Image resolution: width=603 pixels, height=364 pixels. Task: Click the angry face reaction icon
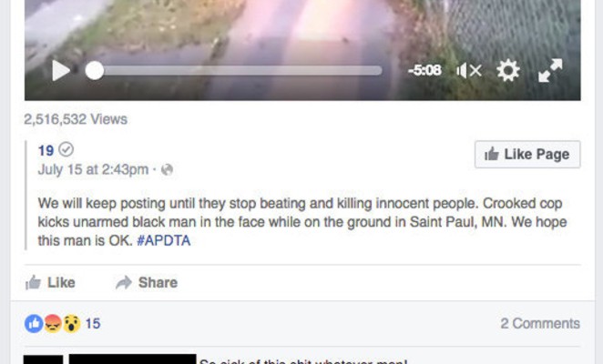coord(53,324)
